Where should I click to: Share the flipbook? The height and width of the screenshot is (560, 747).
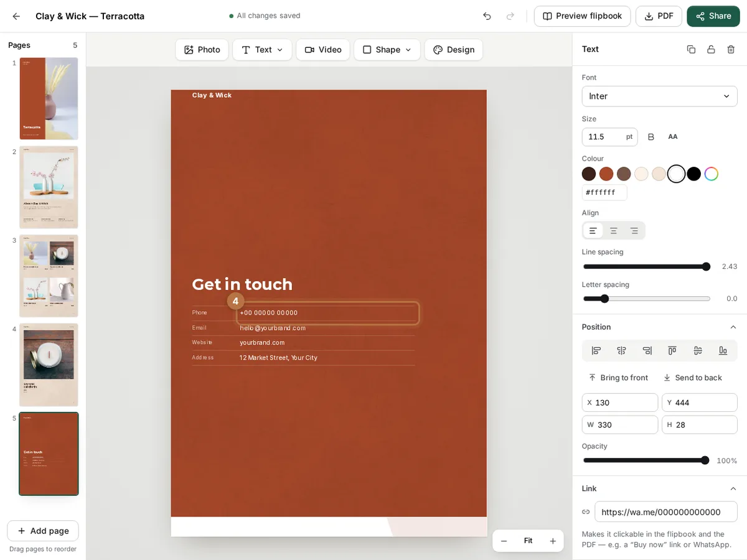[713, 16]
